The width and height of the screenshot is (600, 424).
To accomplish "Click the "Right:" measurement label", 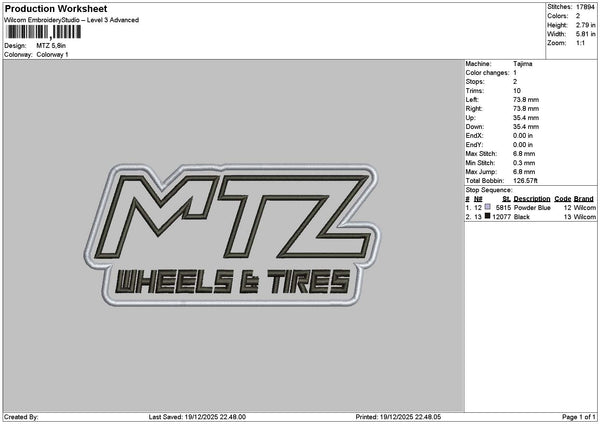I will (474, 109).
